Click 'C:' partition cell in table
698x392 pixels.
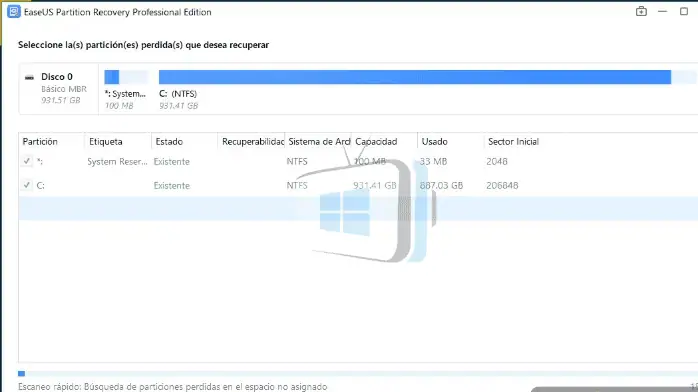41,185
